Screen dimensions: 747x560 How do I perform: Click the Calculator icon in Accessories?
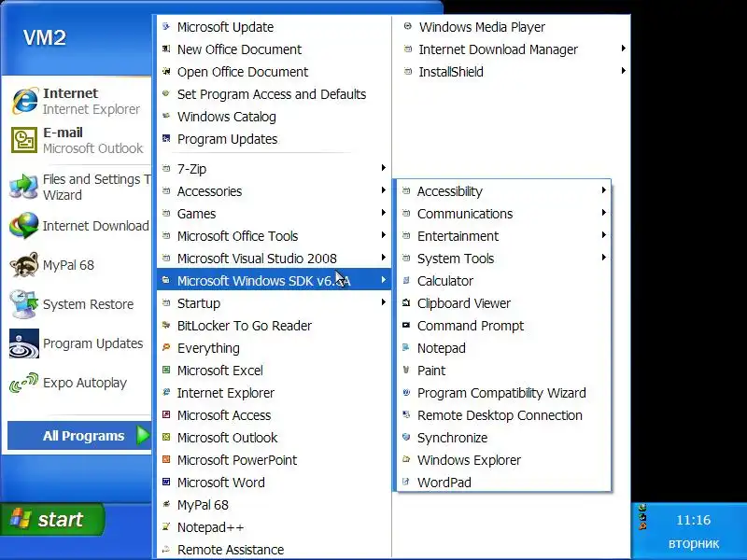pos(406,280)
